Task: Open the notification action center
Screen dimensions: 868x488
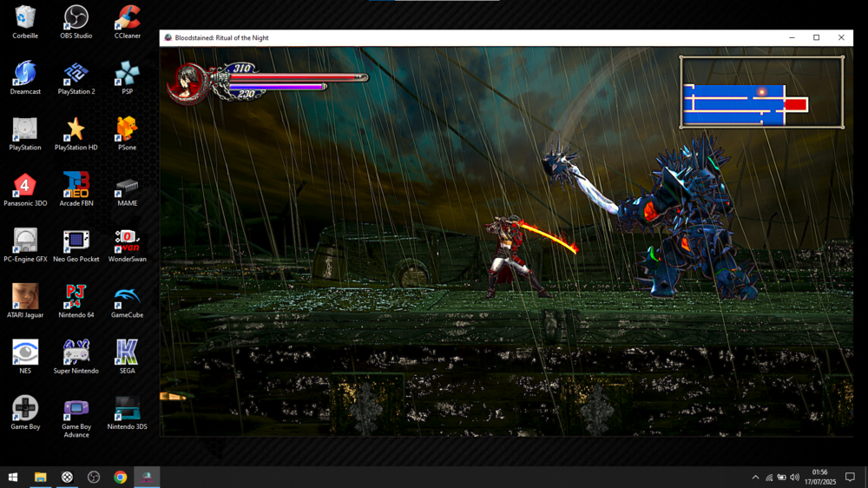Action: (850, 477)
